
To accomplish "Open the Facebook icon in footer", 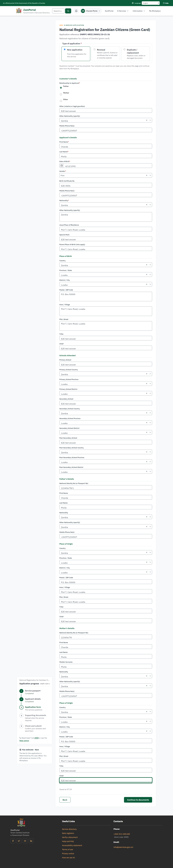I will (x=13, y=841).
